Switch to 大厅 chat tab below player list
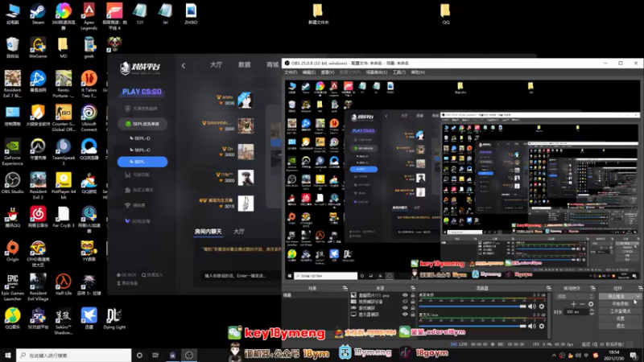This screenshot has height=362, width=644. tap(238, 232)
